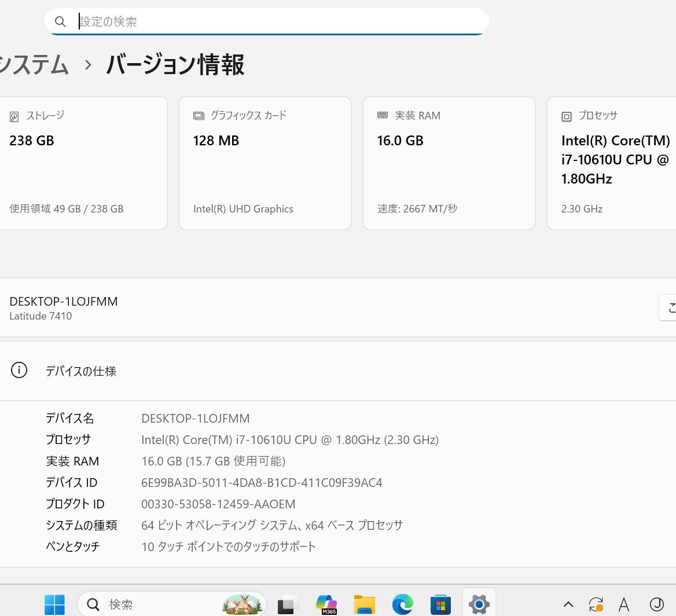Click the Settings gear taskbar icon
Screen dimensions: 676x616
pyautogui.click(x=479, y=605)
